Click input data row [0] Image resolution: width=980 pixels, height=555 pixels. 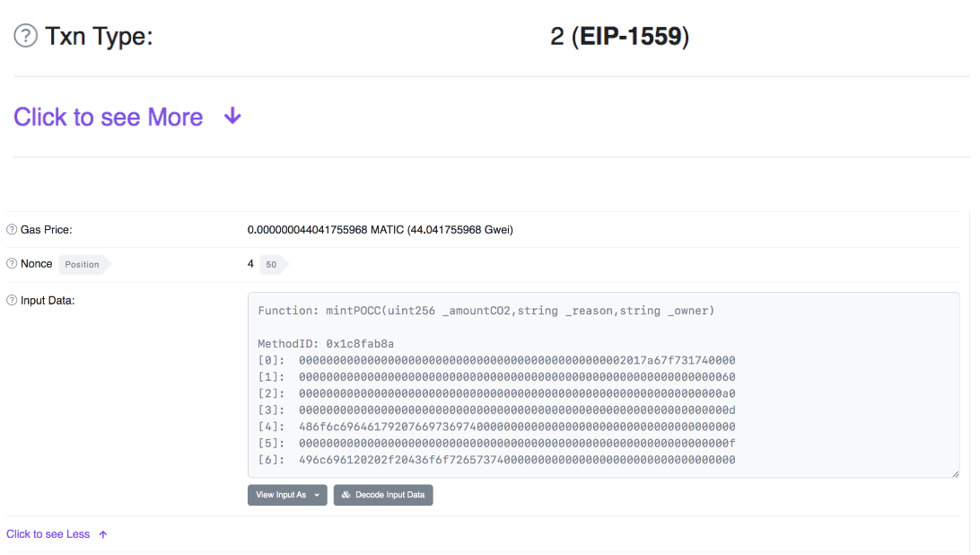pyautogui.click(x=497, y=360)
